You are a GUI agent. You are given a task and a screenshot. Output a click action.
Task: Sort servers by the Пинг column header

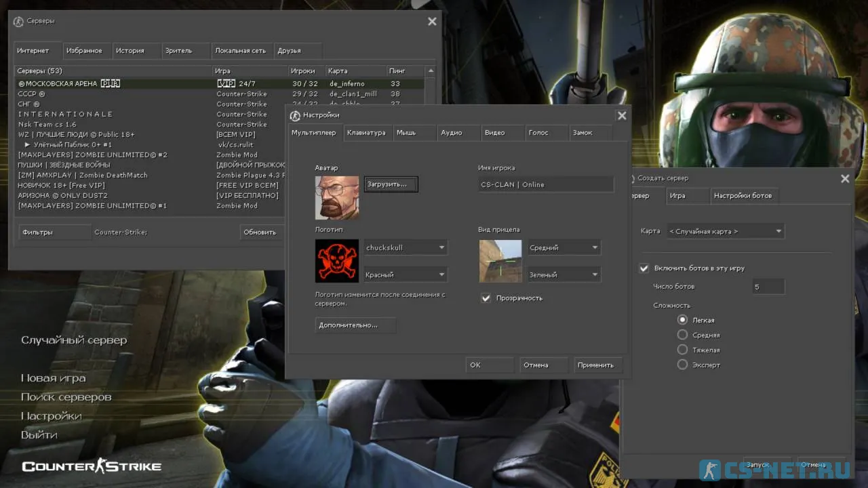pyautogui.click(x=406, y=70)
